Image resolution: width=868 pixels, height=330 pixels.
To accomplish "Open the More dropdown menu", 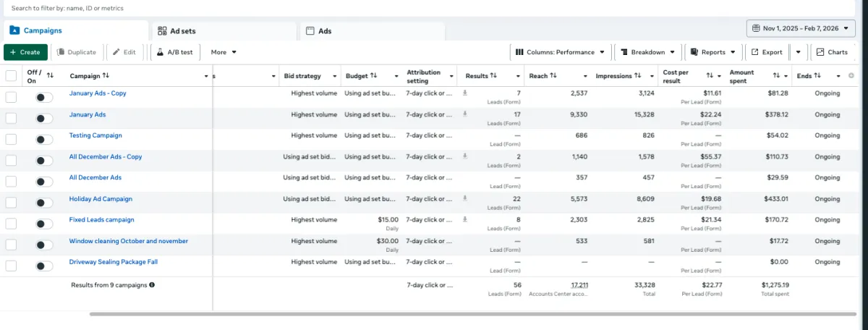I will 224,52.
